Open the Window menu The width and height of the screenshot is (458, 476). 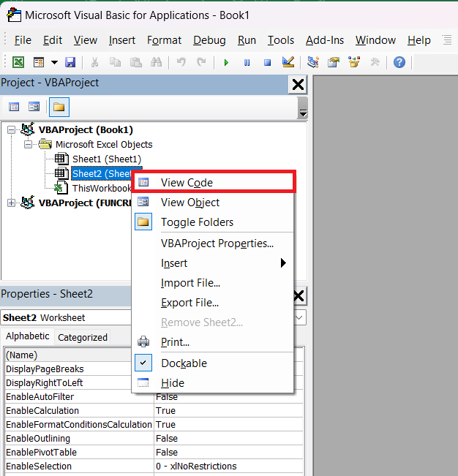[x=376, y=40]
